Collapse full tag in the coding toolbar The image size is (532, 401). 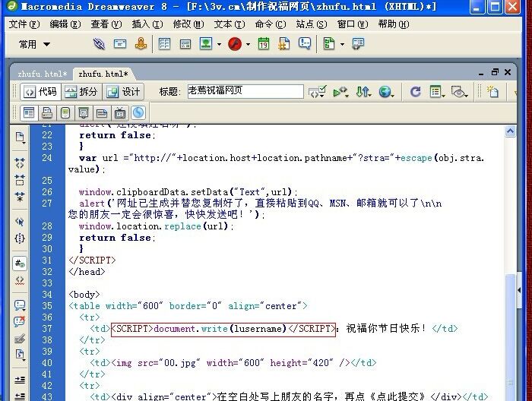pyautogui.click(x=20, y=163)
